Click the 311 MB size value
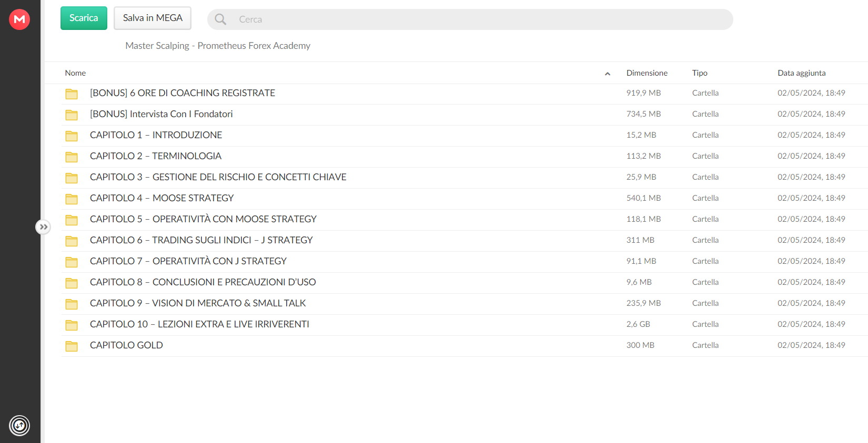 (640, 240)
